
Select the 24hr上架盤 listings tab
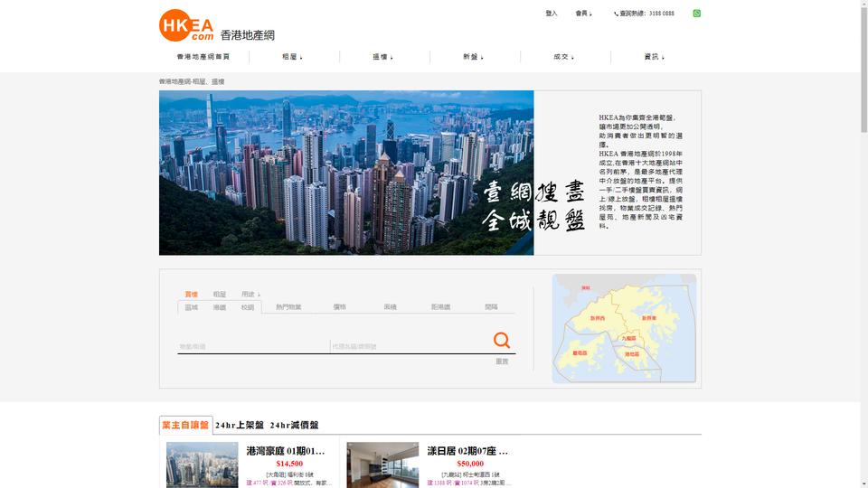pyautogui.click(x=240, y=425)
